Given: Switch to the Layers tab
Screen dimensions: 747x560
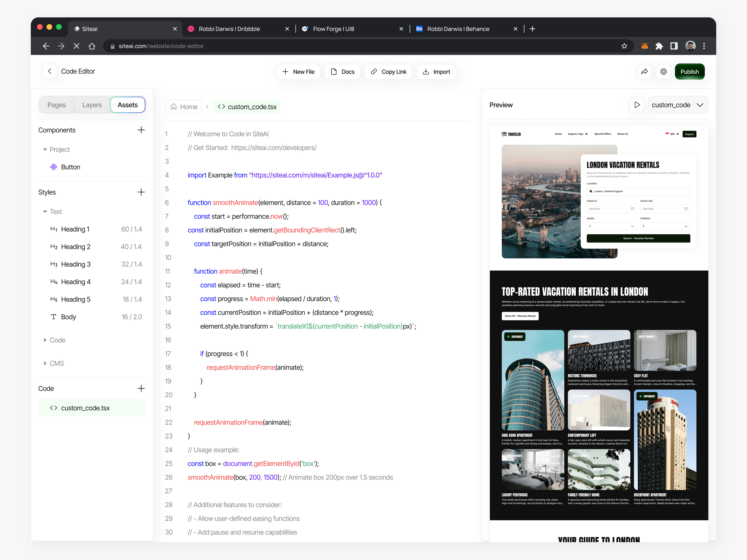Looking at the screenshot, I should pos(92,105).
